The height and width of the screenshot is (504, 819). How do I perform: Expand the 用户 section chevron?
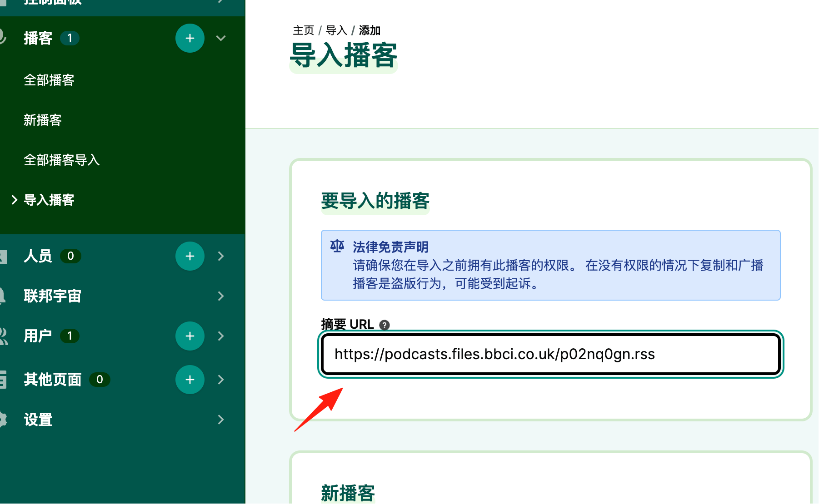coord(221,336)
